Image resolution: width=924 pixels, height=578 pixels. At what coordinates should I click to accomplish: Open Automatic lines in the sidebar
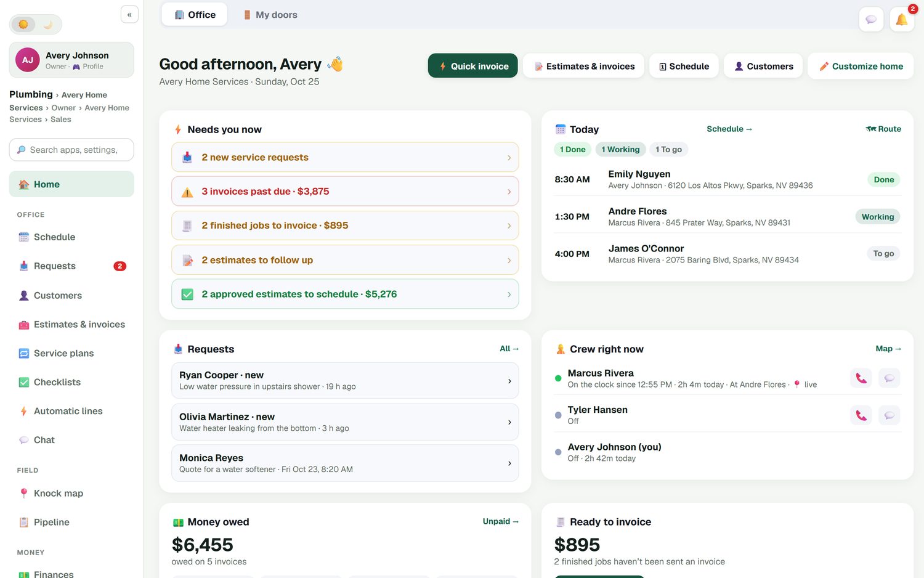[71, 411]
